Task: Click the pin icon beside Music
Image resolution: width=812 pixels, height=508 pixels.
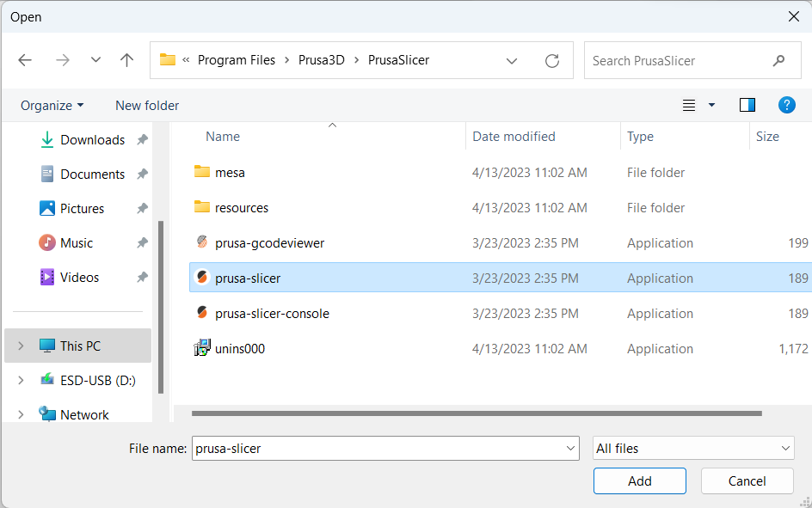Action: click(x=143, y=243)
